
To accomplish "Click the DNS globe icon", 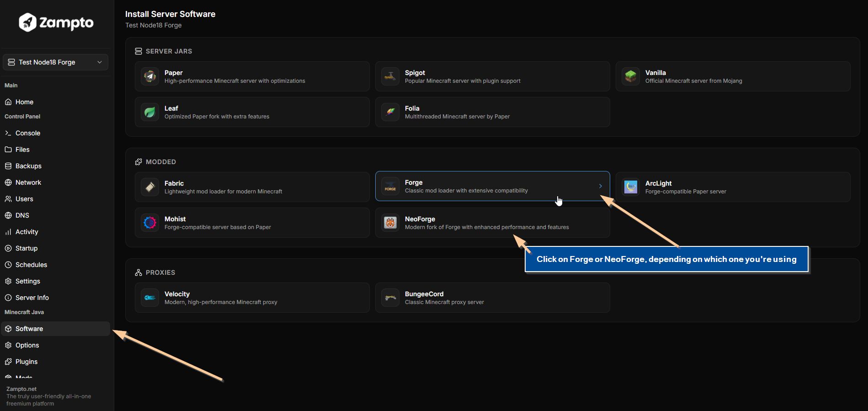I will tap(8, 215).
